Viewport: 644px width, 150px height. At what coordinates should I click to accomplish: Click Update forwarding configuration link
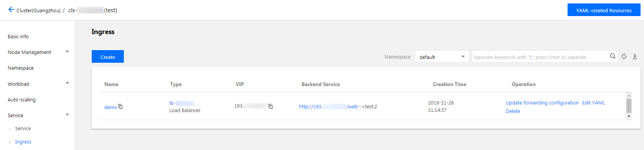(x=542, y=103)
